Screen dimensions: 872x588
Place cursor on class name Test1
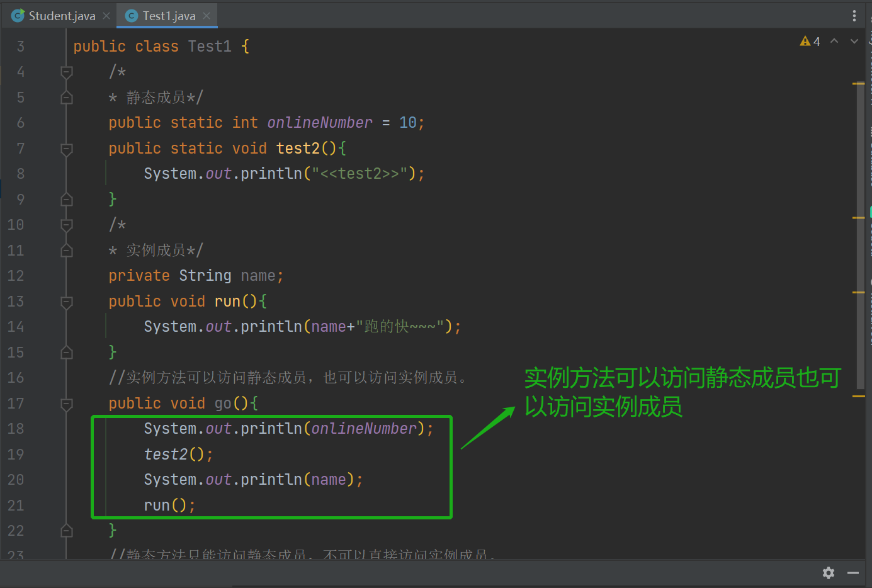coord(210,47)
